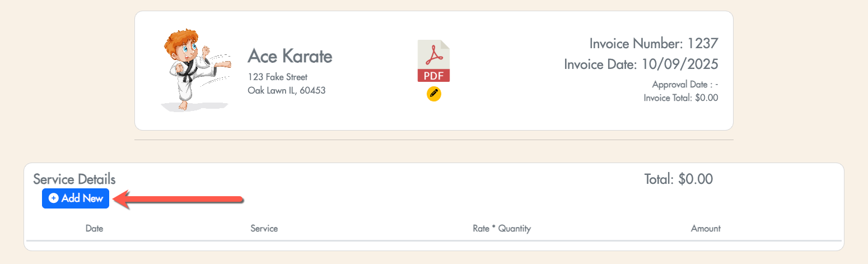
Task: Click the Invoice Total $0.00 text
Action: [x=680, y=98]
